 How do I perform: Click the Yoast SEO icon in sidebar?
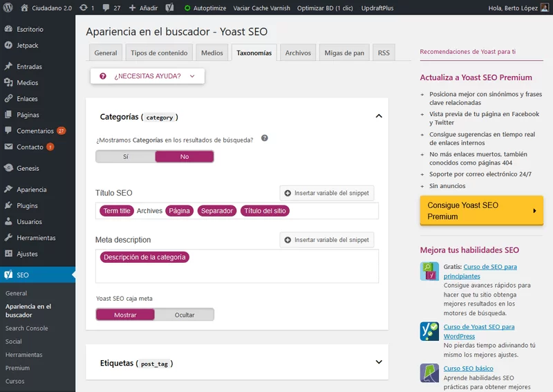pyautogui.click(x=8, y=274)
